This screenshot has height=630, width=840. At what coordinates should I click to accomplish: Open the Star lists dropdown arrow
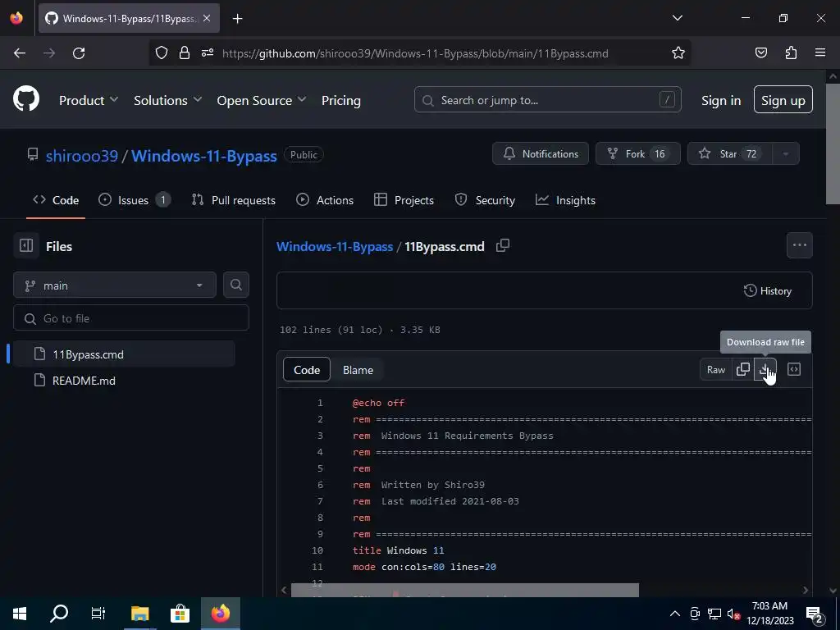(785, 153)
